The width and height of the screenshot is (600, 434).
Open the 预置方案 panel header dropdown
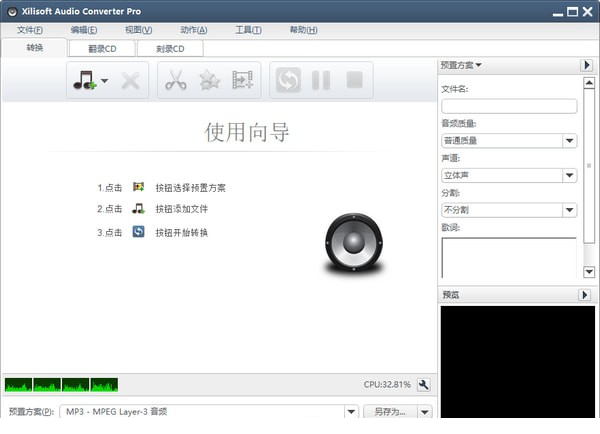coord(461,65)
